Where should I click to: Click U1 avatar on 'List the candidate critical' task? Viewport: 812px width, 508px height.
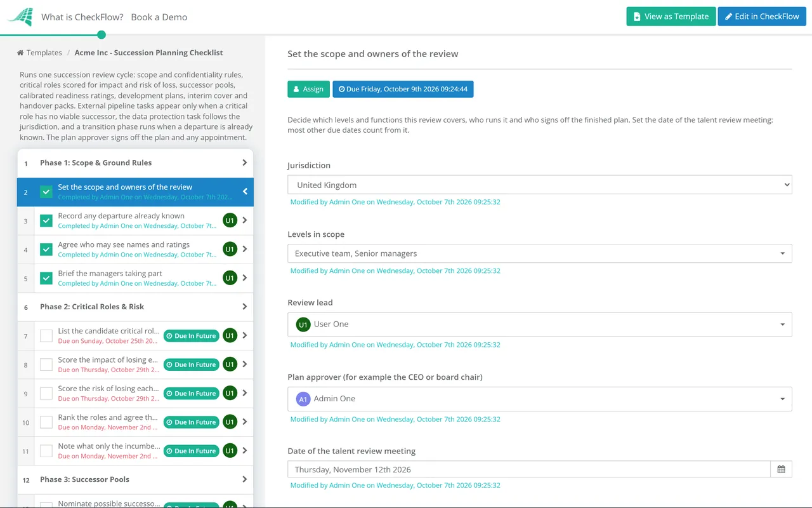click(230, 336)
